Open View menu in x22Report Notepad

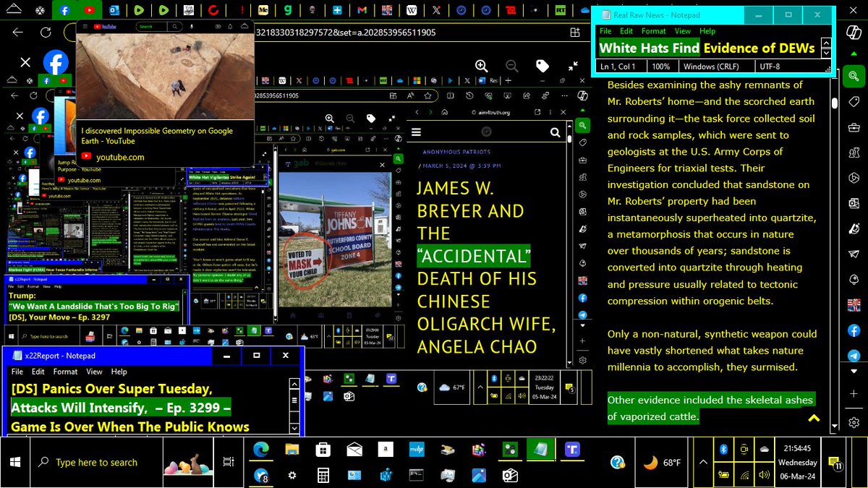95,372
